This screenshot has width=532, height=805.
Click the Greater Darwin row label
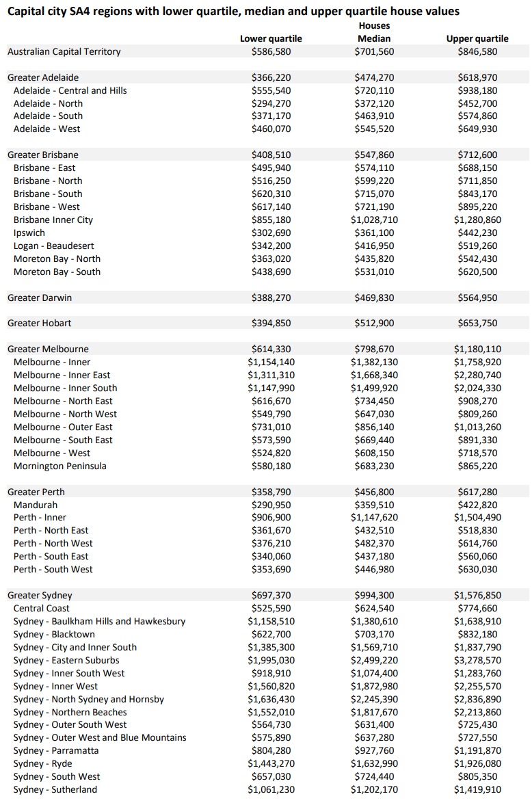40,298
